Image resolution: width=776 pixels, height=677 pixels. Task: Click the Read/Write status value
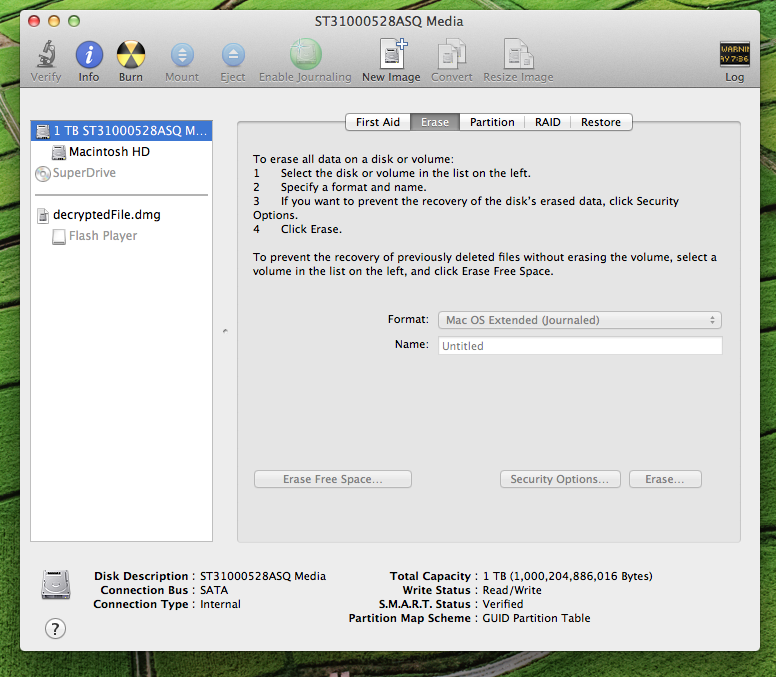(x=512, y=590)
